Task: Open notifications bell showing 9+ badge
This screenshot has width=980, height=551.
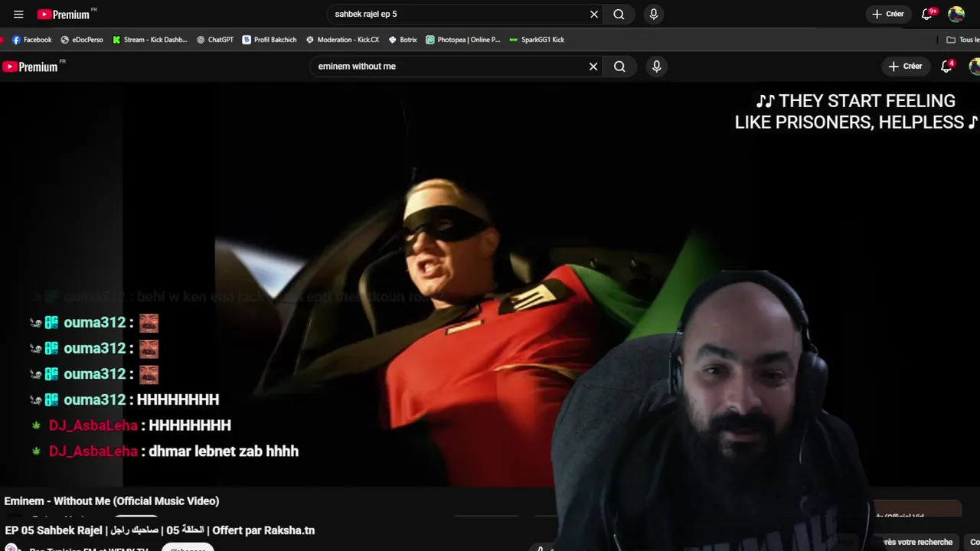Action: tap(927, 14)
